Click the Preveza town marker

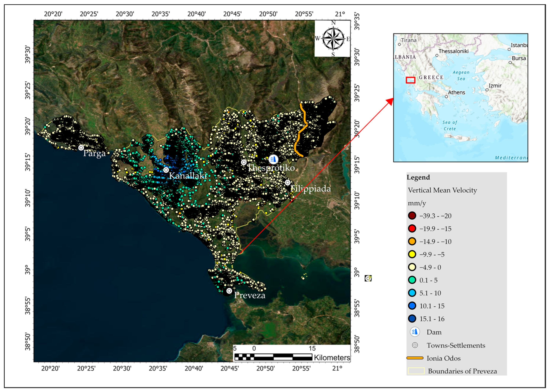coord(229,291)
